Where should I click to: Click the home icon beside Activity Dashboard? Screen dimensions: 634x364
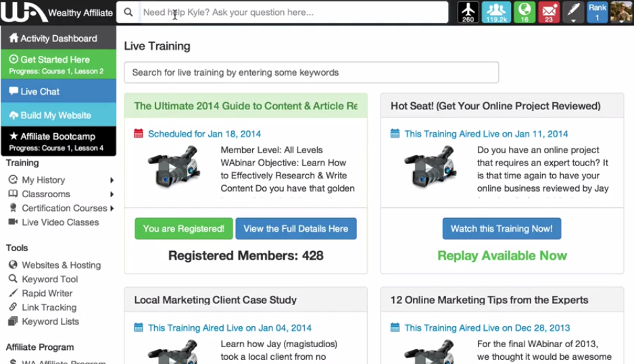click(14, 38)
